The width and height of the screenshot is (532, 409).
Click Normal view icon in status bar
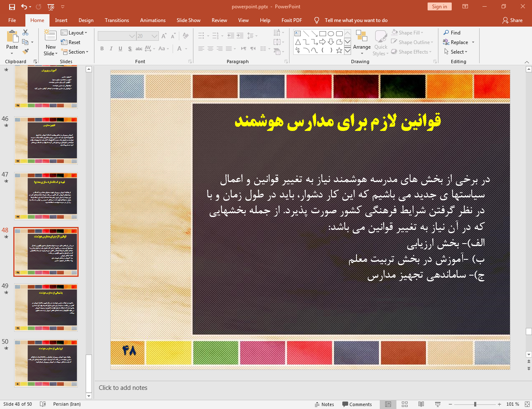click(388, 404)
